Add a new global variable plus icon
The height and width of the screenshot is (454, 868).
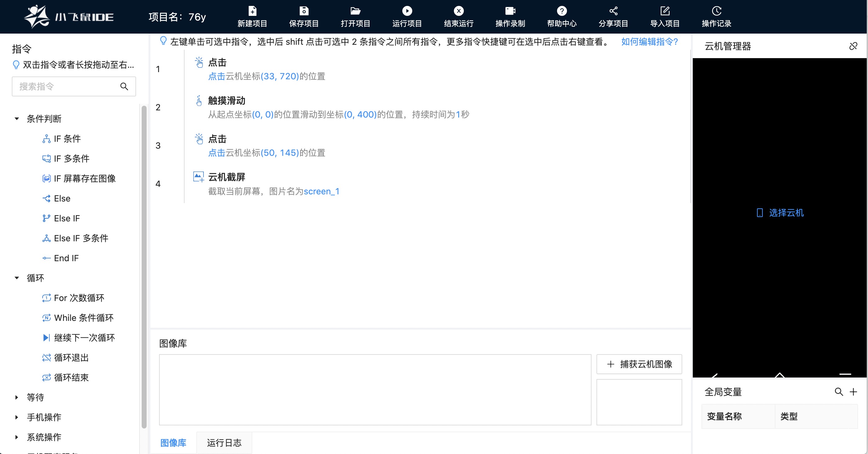pyautogui.click(x=853, y=391)
